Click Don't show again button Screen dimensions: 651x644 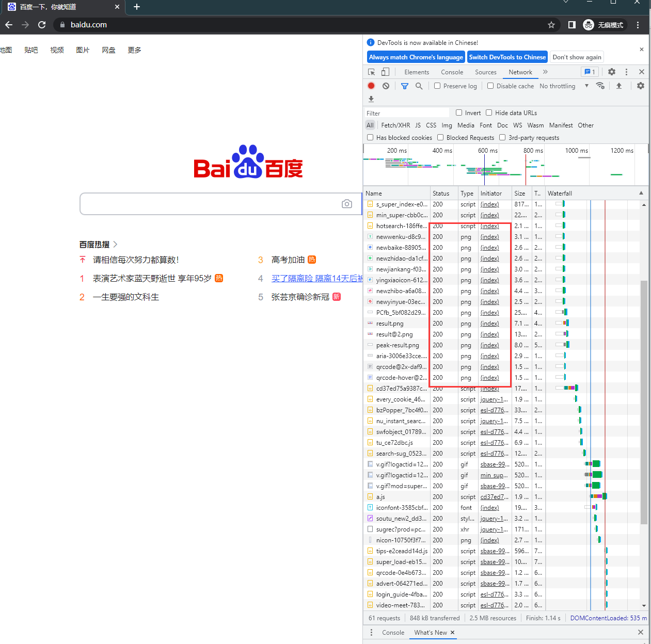pyautogui.click(x=577, y=57)
